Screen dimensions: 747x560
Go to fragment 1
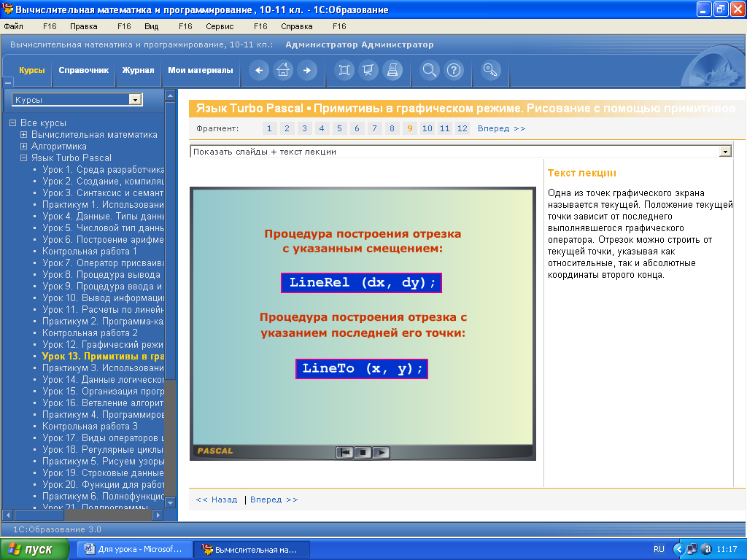pos(269,128)
